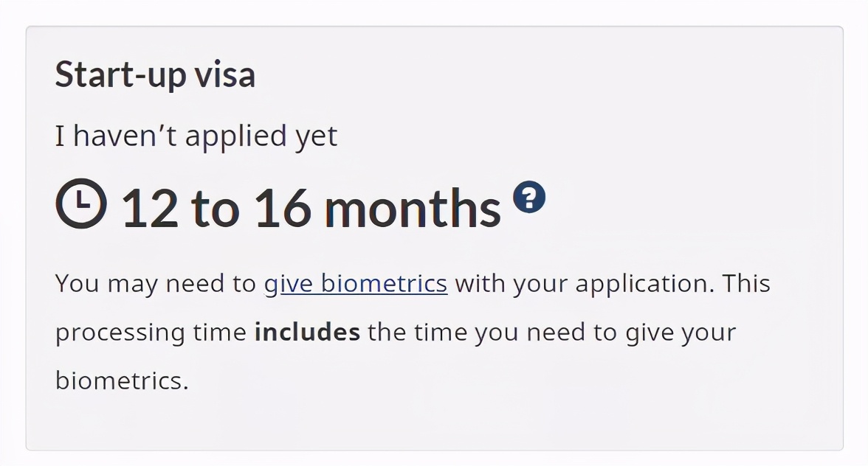Image resolution: width=868 pixels, height=466 pixels.
Task: Click the word "applied" in status line
Action: pos(236,136)
